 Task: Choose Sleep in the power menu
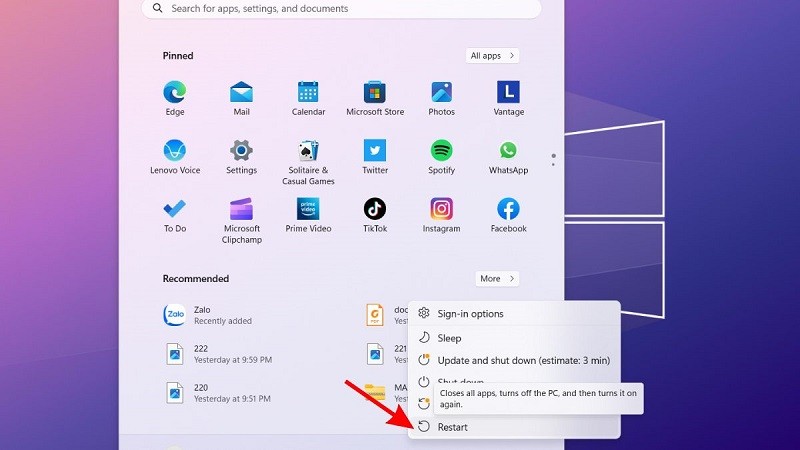point(449,338)
